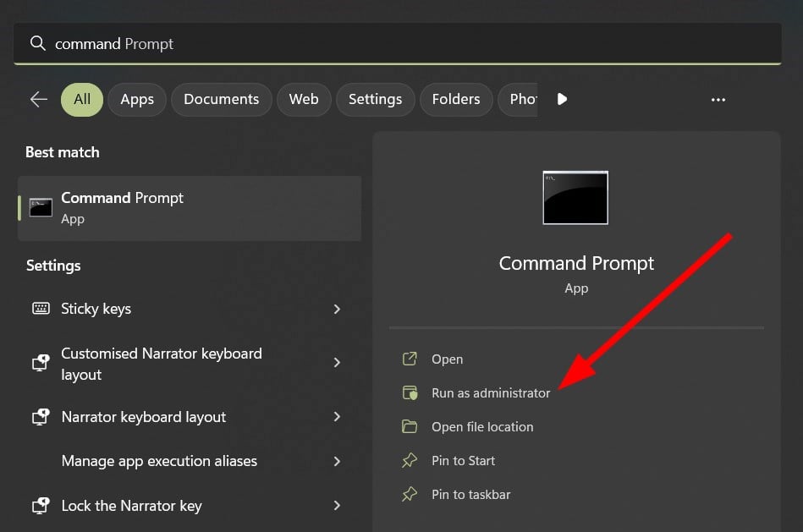The image size is (803, 532).
Task: Click the Pin to taskbar pin icon
Action: pyautogui.click(x=410, y=495)
